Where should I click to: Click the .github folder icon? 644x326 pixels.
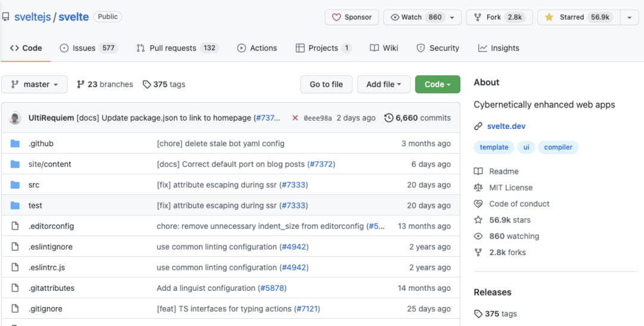pyautogui.click(x=16, y=144)
